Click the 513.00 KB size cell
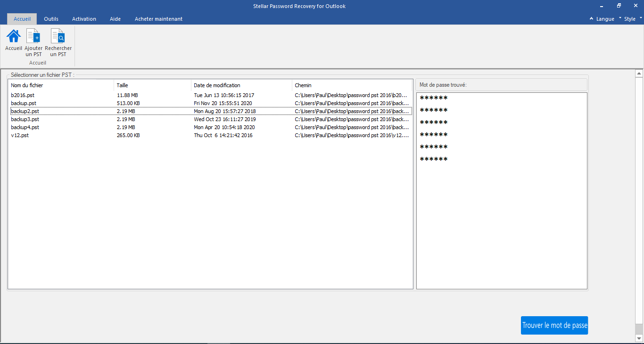The width and height of the screenshot is (644, 344). (128, 103)
